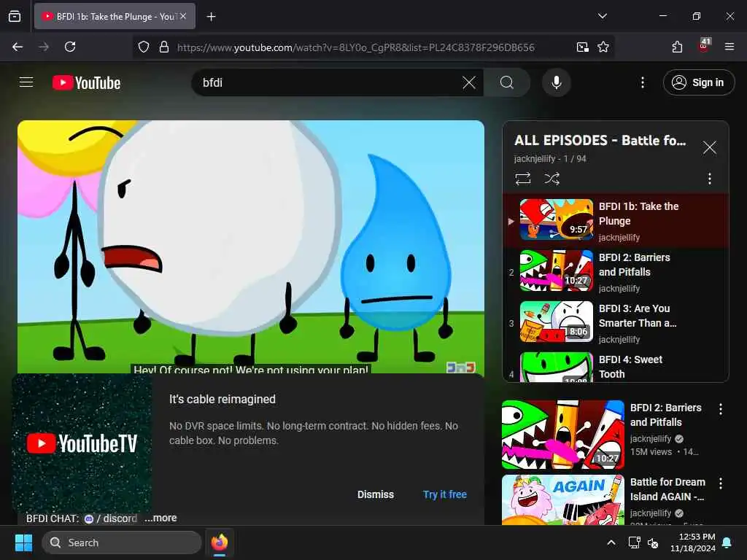Play BFDI 3: Are You Smarter playlist item
This screenshot has height=560, width=747.
coord(616,322)
